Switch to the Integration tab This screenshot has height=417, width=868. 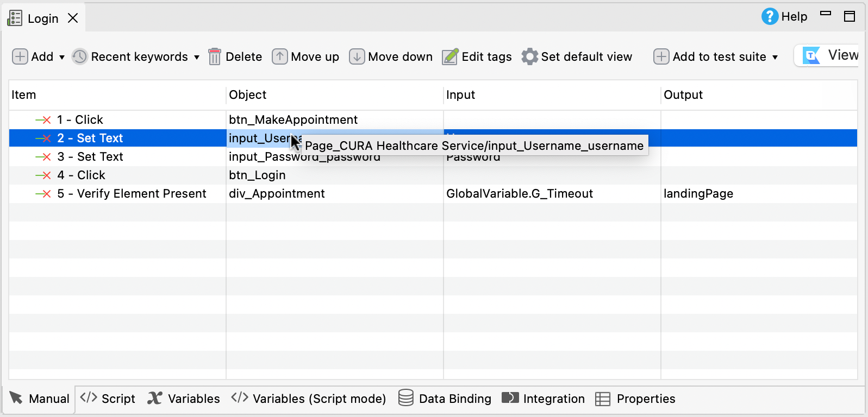[x=543, y=399]
